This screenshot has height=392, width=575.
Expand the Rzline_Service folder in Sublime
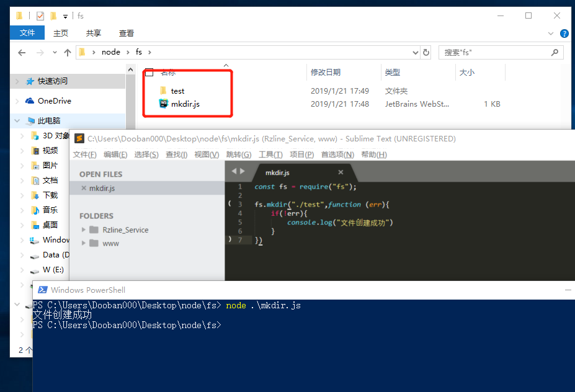tap(84, 230)
